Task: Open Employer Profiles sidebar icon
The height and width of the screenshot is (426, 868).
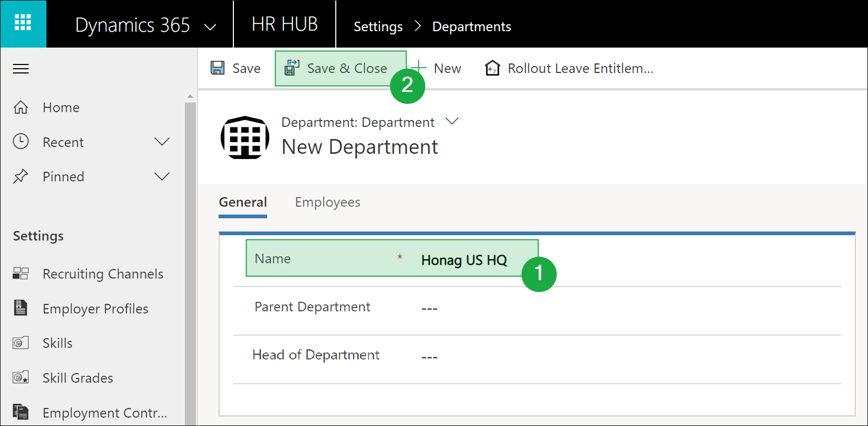Action: tap(21, 308)
